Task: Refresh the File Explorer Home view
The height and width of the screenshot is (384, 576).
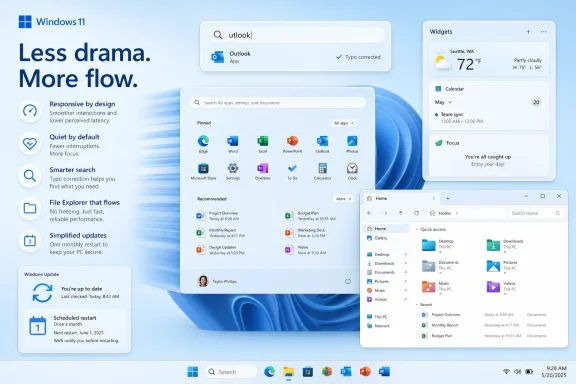Action: tap(416, 213)
